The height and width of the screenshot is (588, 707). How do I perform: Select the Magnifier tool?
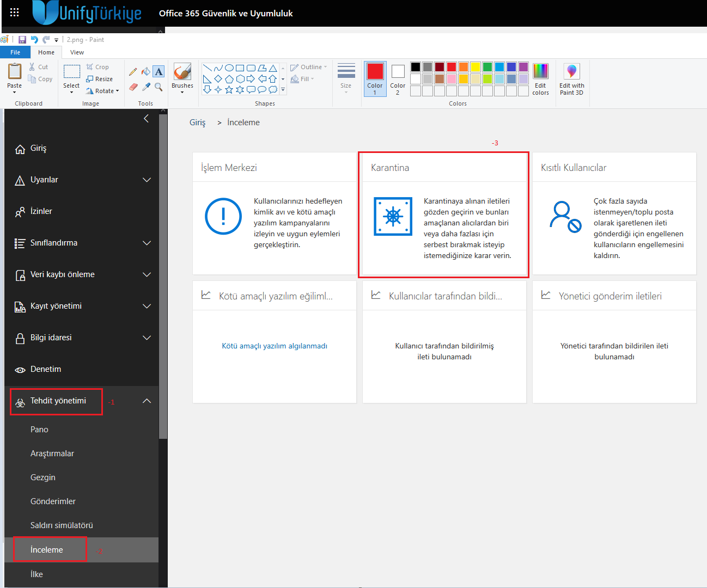(159, 87)
